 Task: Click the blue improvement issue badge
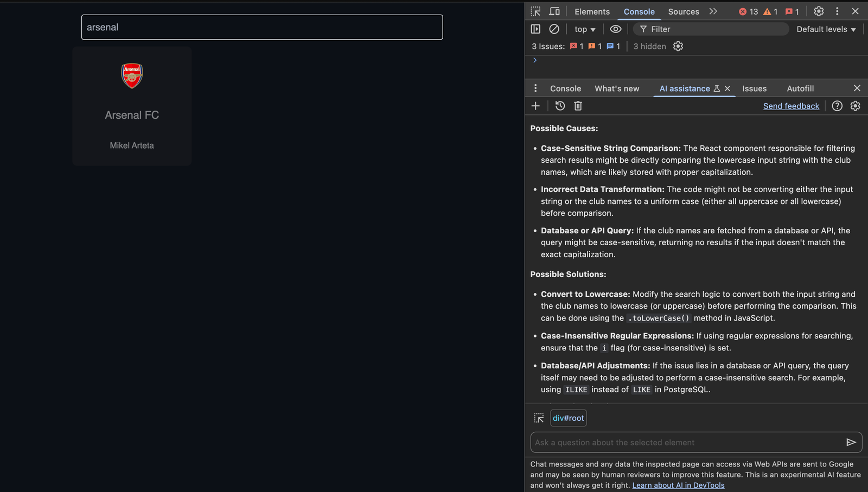613,47
